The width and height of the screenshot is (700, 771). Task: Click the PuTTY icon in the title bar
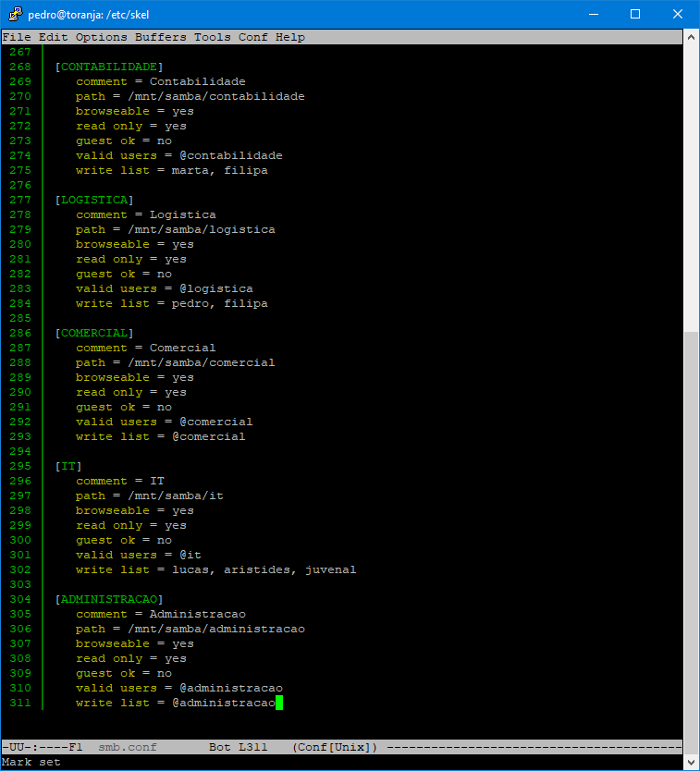(16, 14)
